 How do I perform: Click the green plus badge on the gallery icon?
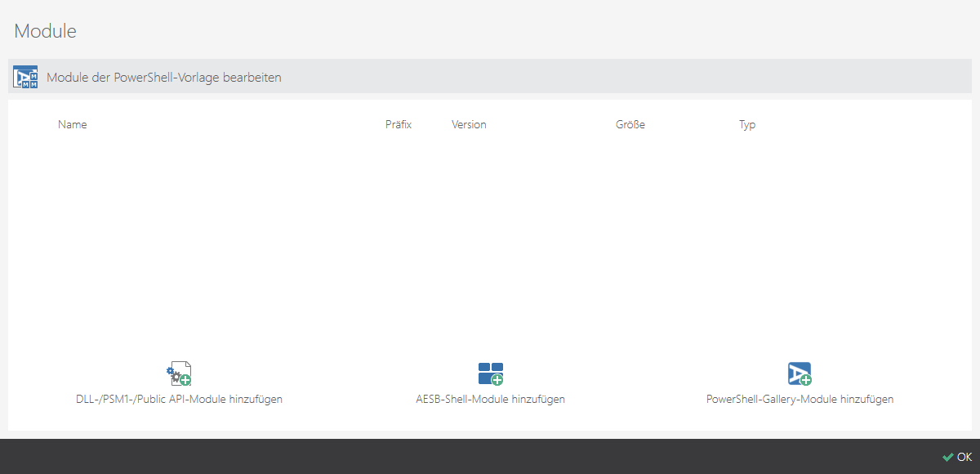pos(807,381)
